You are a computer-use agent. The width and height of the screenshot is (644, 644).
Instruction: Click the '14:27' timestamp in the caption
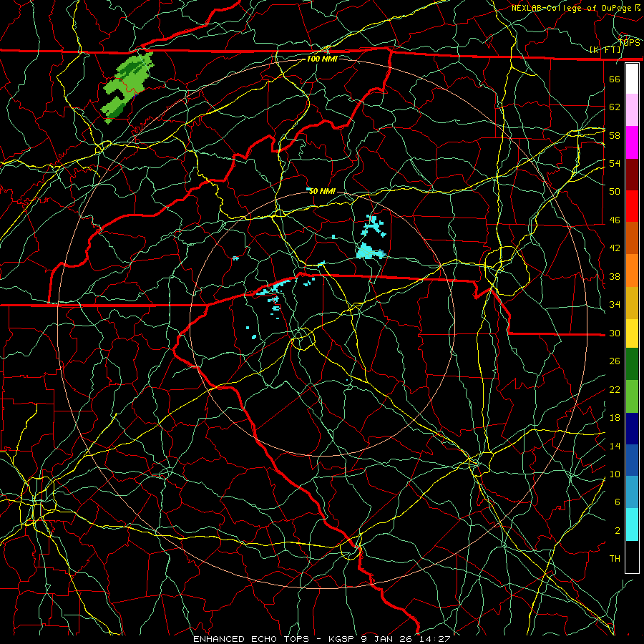pos(435,639)
